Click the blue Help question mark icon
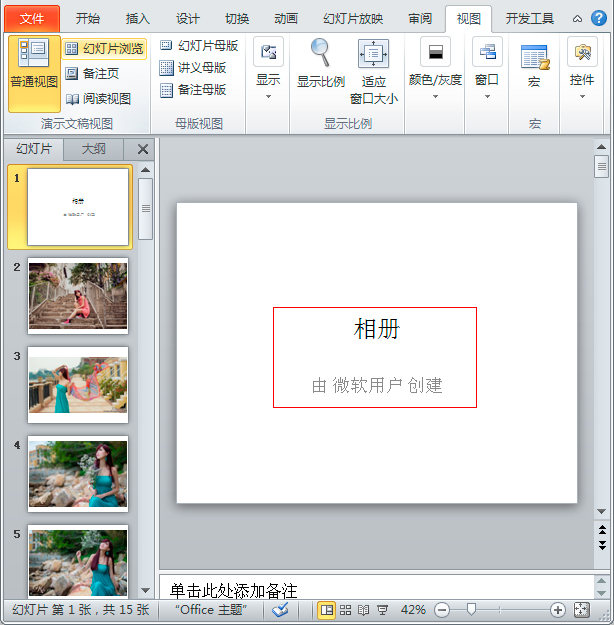Screen dimensions: 614x625 (598, 18)
